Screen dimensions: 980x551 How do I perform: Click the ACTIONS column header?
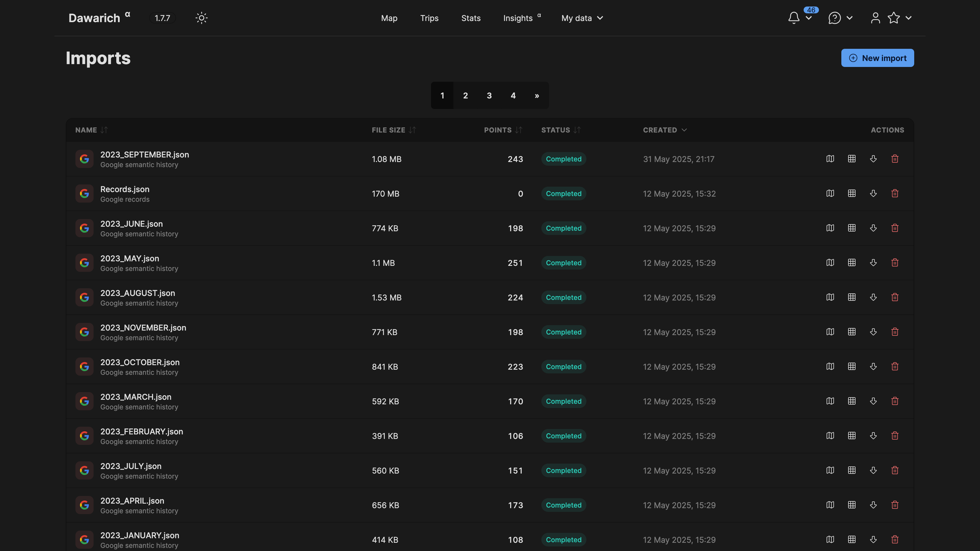887,130
